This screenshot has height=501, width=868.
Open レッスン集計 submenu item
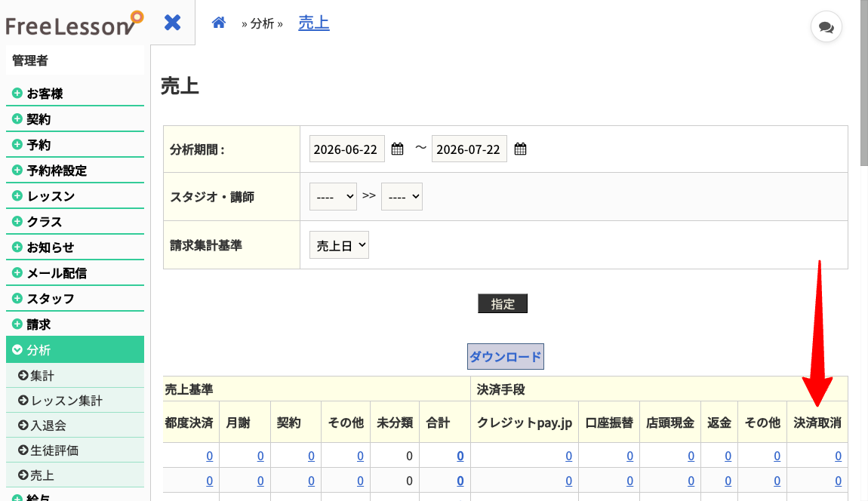(75, 400)
